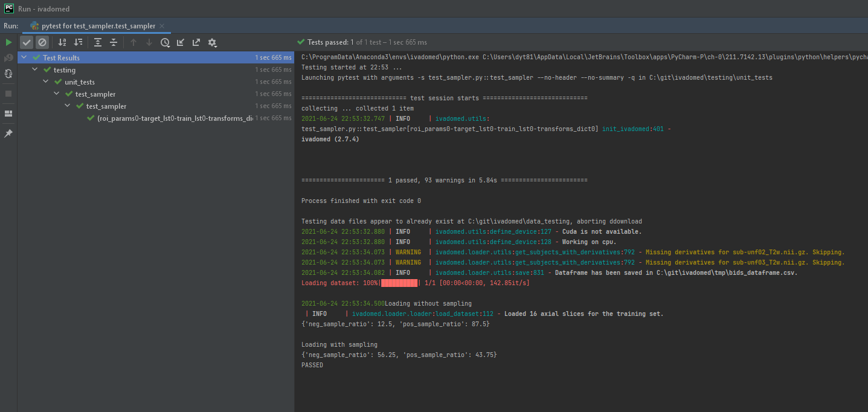Toggle auto-test rerun icon in sidebar
868x412 pixels.
[8, 74]
